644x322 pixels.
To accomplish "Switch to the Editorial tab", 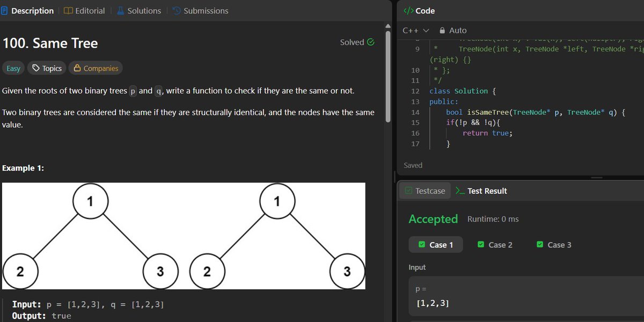I will pyautogui.click(x=84, y=11).
